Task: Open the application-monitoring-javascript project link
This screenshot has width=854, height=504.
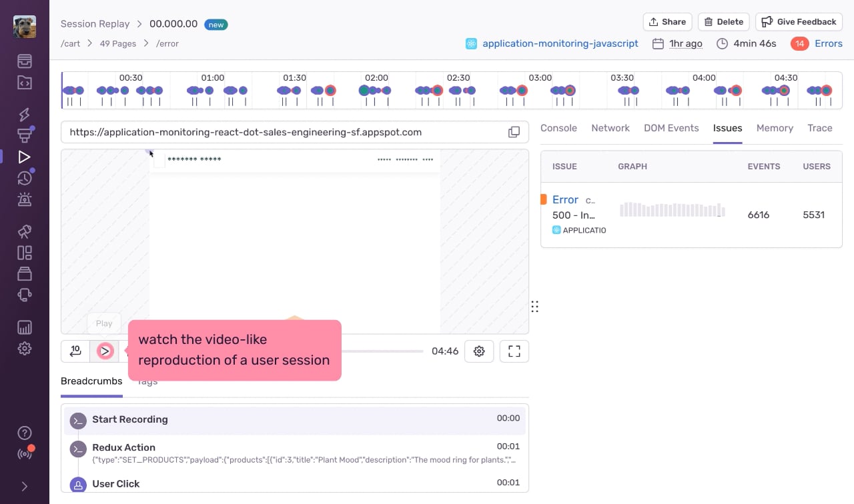Action: pos(560,43)
